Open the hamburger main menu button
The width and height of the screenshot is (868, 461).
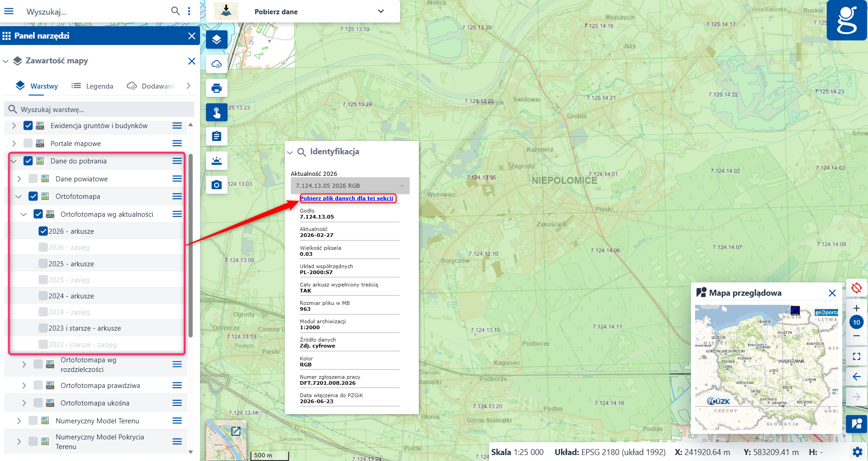[9, 11]
